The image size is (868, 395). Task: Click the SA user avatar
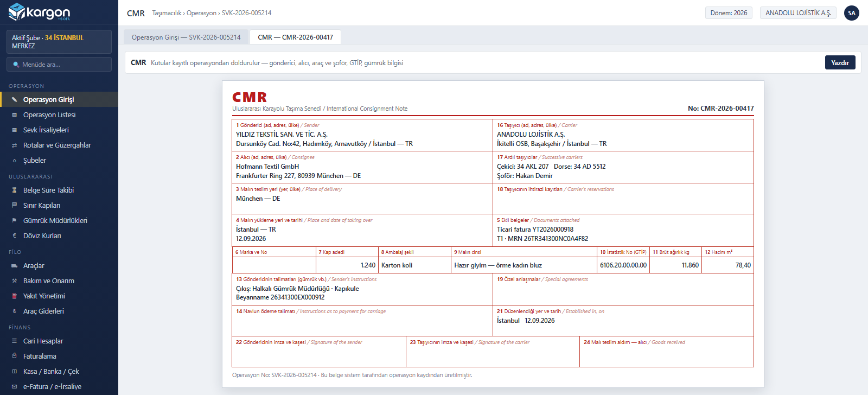tap(852, 13)
